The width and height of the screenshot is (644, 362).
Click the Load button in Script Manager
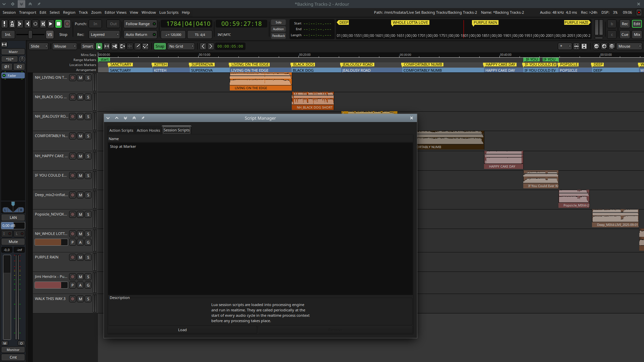tap(182, 330)
